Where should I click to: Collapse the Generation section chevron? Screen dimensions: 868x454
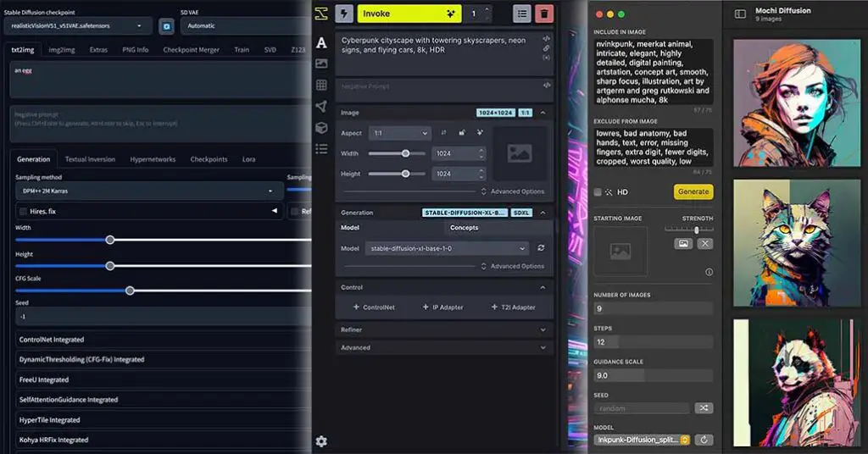(x=542, y=213)
